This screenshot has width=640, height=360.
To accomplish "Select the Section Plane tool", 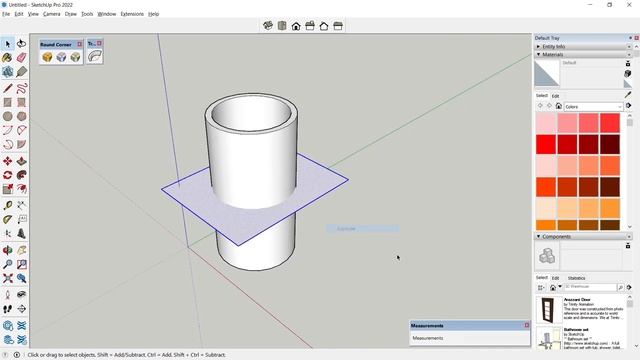I will point(22,309).
